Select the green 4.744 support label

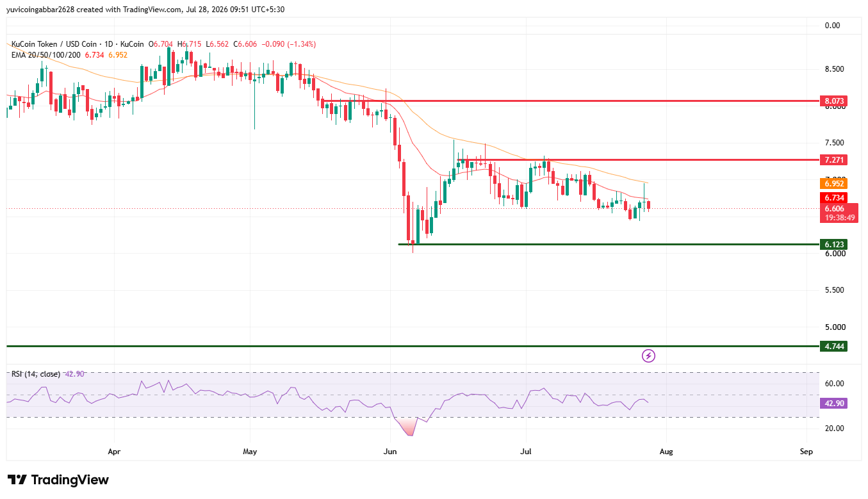[x=835, y=346]
